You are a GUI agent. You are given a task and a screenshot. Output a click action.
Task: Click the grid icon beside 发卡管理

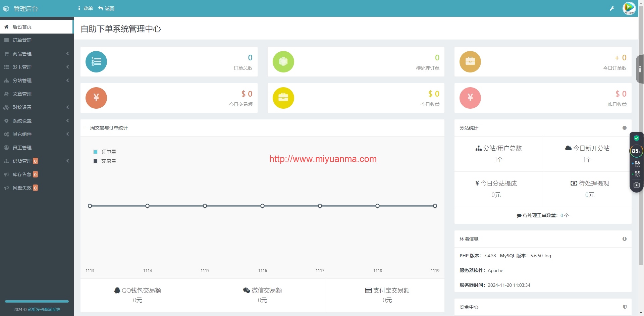(6, 67)
